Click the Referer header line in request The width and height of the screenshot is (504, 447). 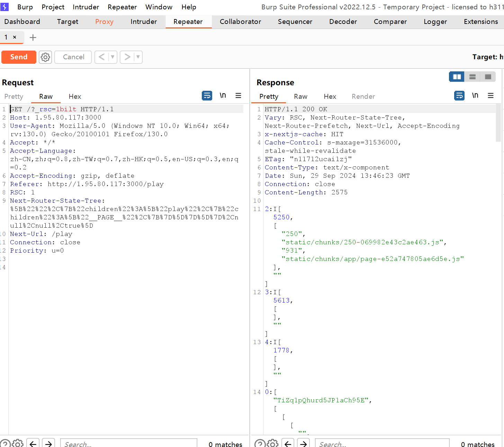(87, 184)
